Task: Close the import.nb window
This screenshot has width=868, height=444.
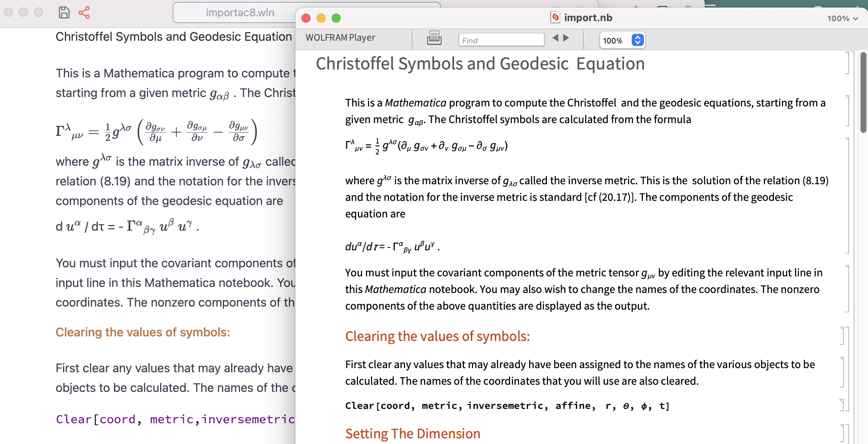Action: [x=306, y=18]
